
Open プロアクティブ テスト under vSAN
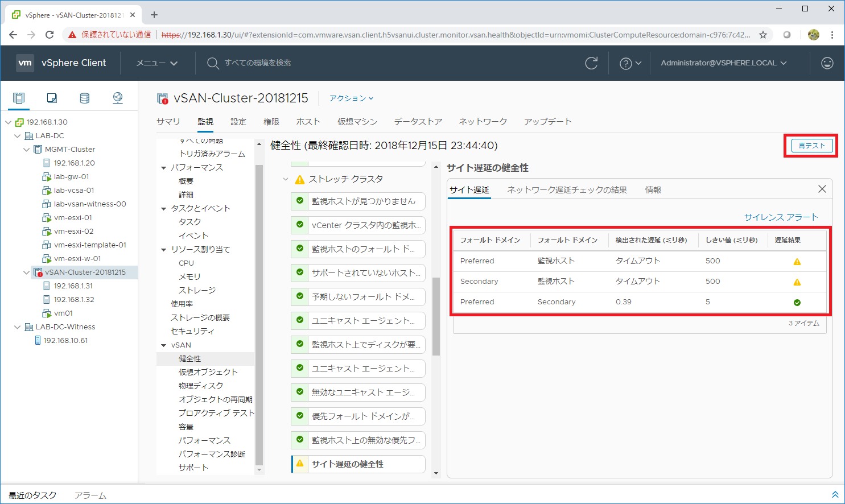click(x=216, y=413)
